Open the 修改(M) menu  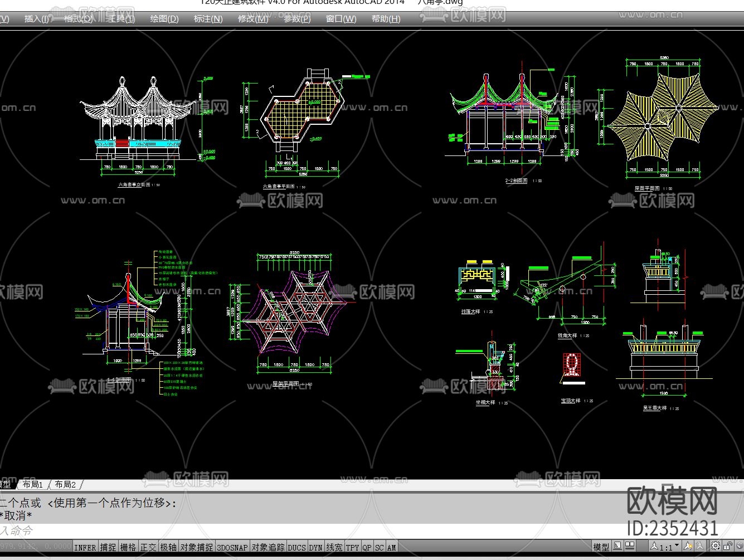pyautogui.click(x=253, y=18)
